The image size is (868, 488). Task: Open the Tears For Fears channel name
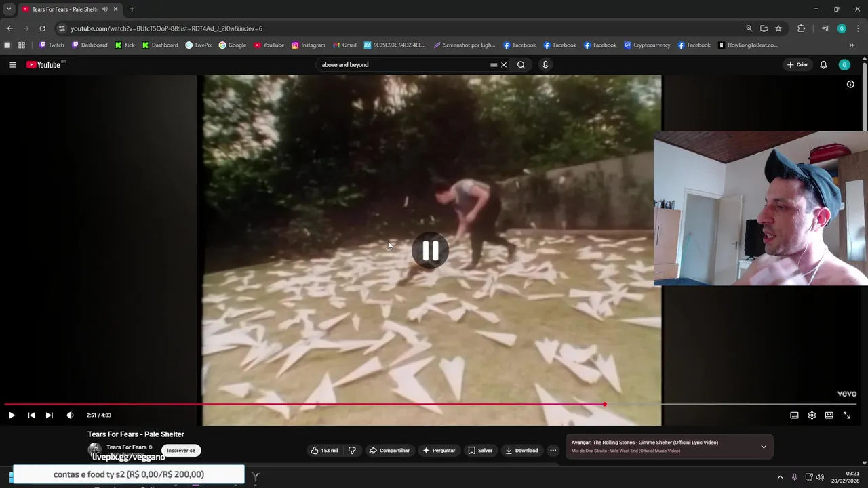click(x=126, y=447)
